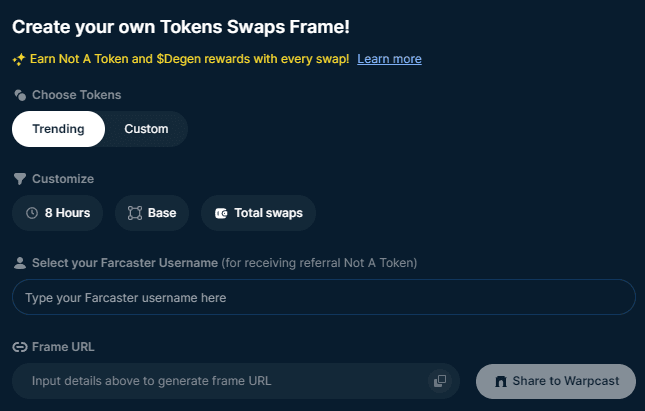Click the funnel icon beside Customize
Screen dimensions: 645x411
19,179
